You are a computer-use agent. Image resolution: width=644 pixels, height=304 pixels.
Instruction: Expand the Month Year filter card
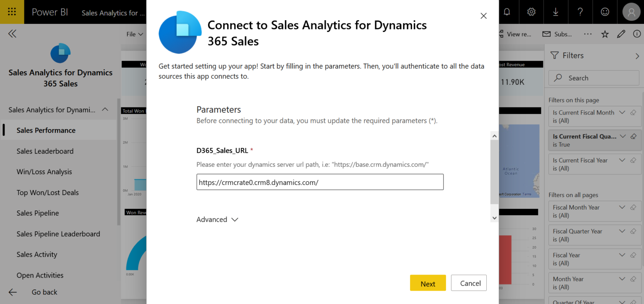point(622,279)
